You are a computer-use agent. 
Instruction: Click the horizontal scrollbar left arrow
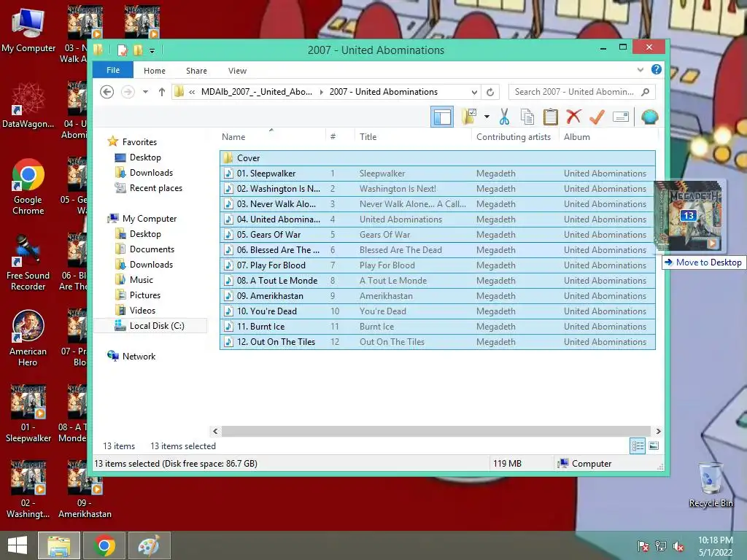(x=215, y=431)
